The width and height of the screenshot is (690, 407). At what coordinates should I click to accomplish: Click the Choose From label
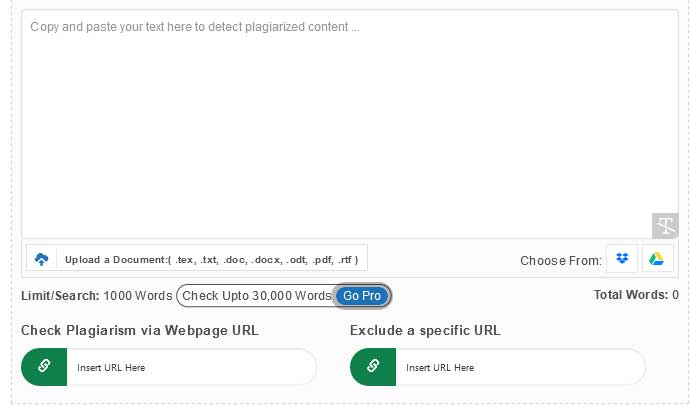561,260
